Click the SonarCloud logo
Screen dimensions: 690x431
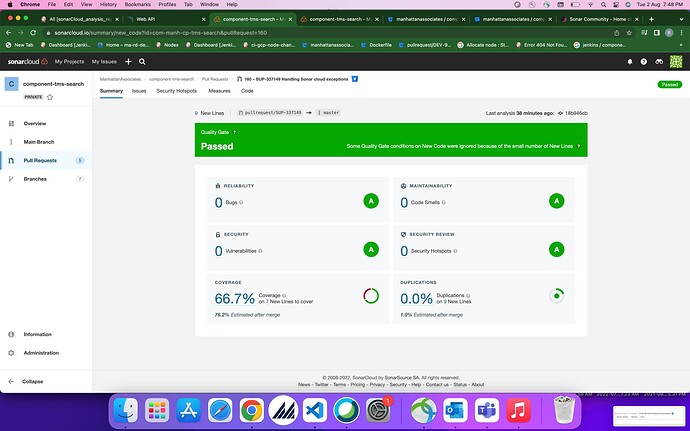(27, 62)
